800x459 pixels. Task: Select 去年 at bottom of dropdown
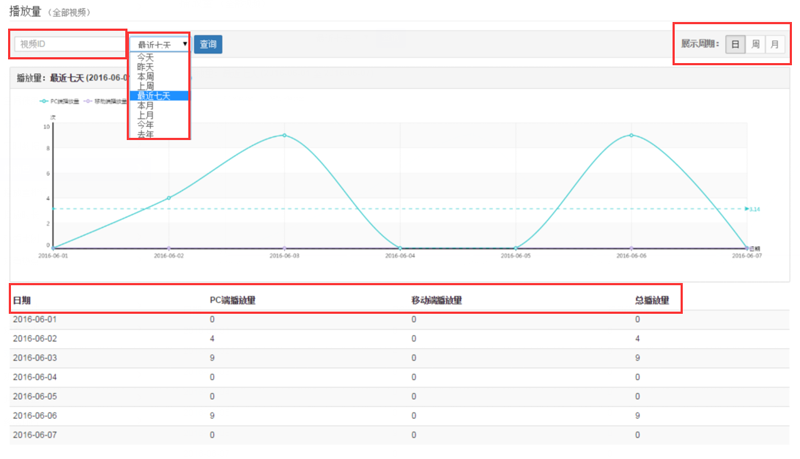pyautogui.click(x=146, y=134)
